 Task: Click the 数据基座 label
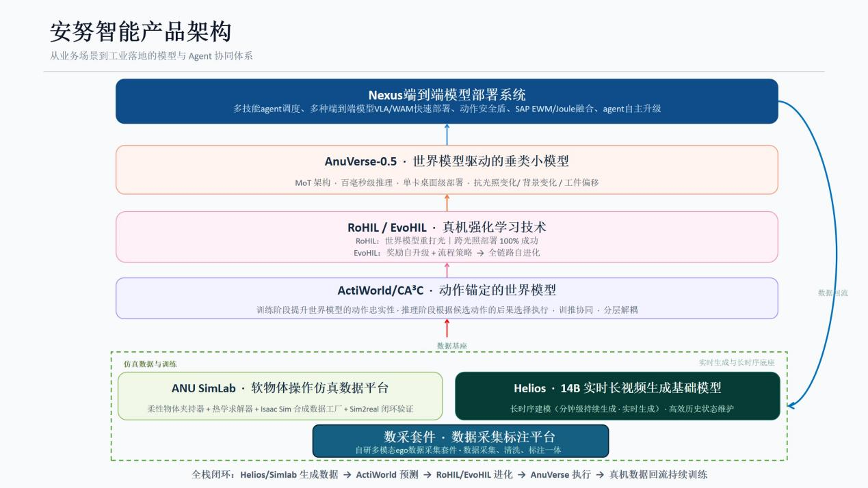[453, 346]
